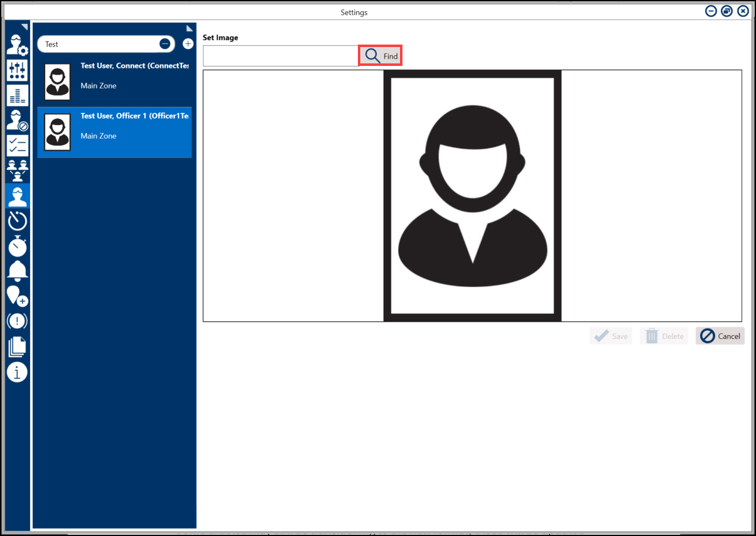
Task: Select Test User, Officer 1 list entry
Action: 114,132
